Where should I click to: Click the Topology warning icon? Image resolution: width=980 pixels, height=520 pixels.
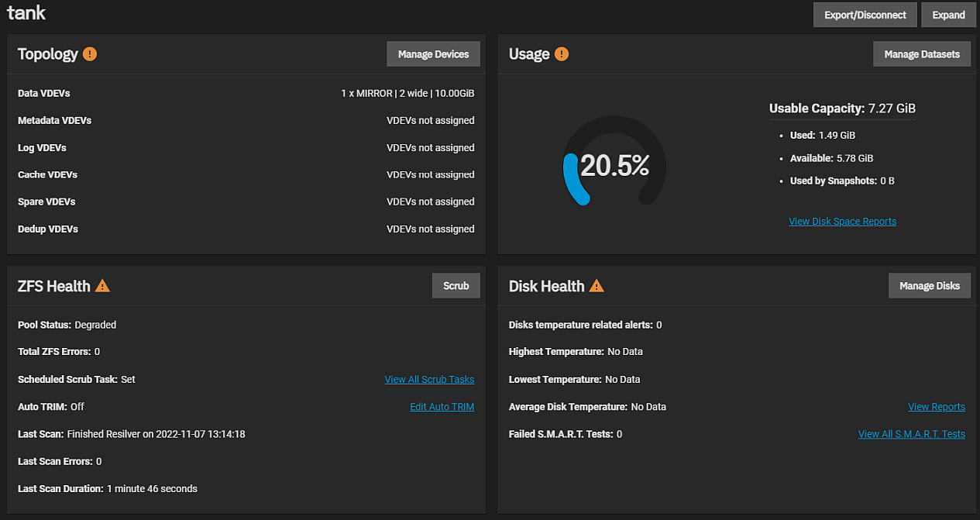(90, 54)
